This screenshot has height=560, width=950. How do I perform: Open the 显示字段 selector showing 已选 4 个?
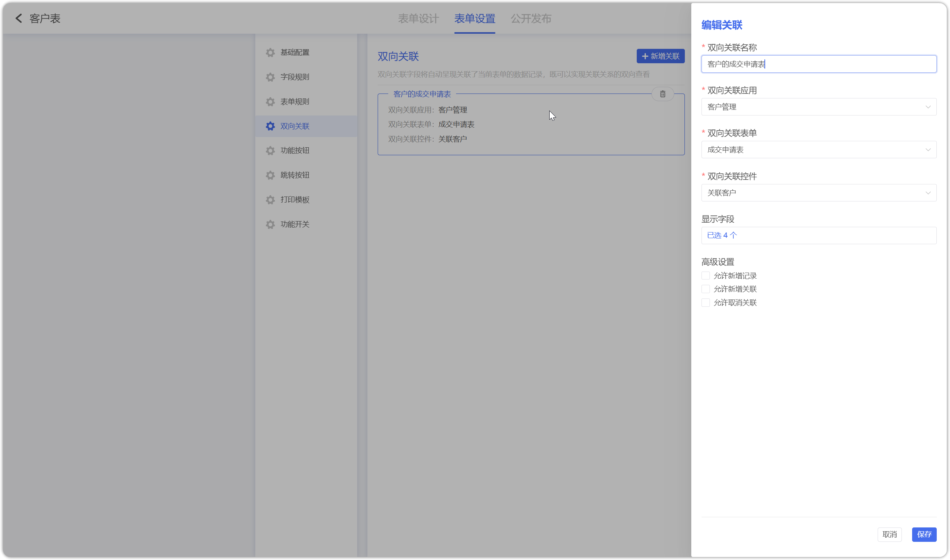click(x=819, y=235)
